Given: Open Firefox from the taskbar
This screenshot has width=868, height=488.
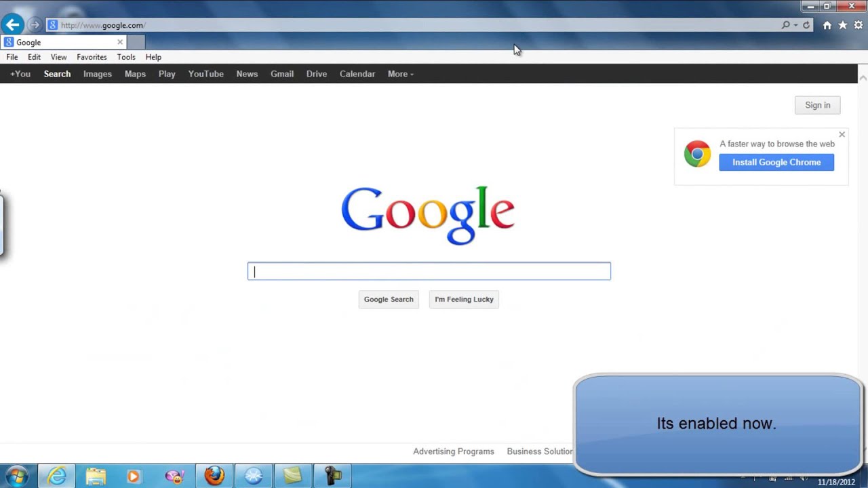Looking at the screenshot, I should 214,476.
